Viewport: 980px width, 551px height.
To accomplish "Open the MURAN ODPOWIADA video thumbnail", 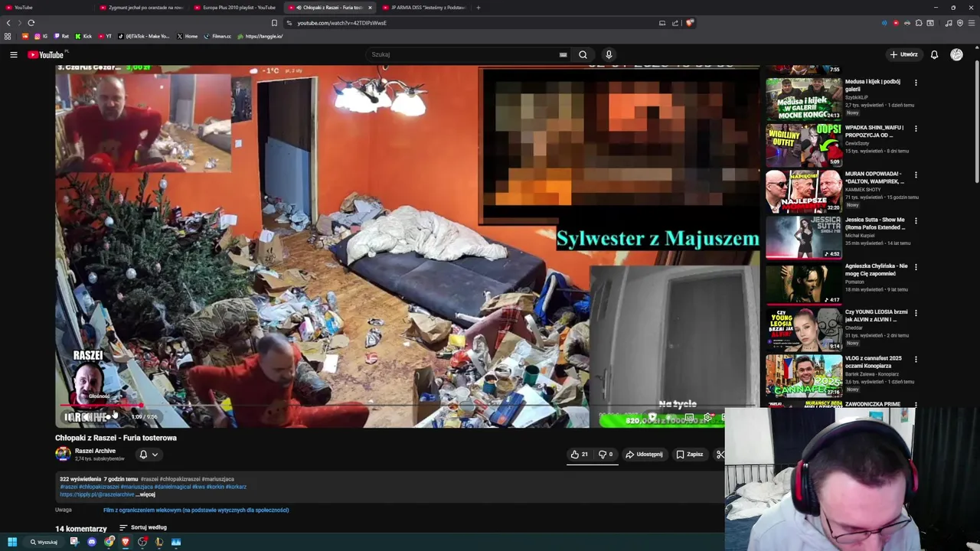I will click(803, 191).
